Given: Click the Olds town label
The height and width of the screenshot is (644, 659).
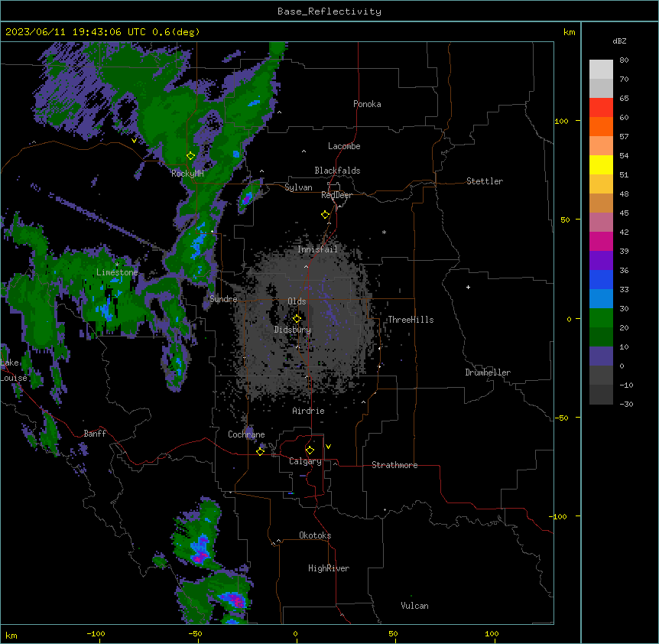Looking at the screenshot, I should 297,301.
